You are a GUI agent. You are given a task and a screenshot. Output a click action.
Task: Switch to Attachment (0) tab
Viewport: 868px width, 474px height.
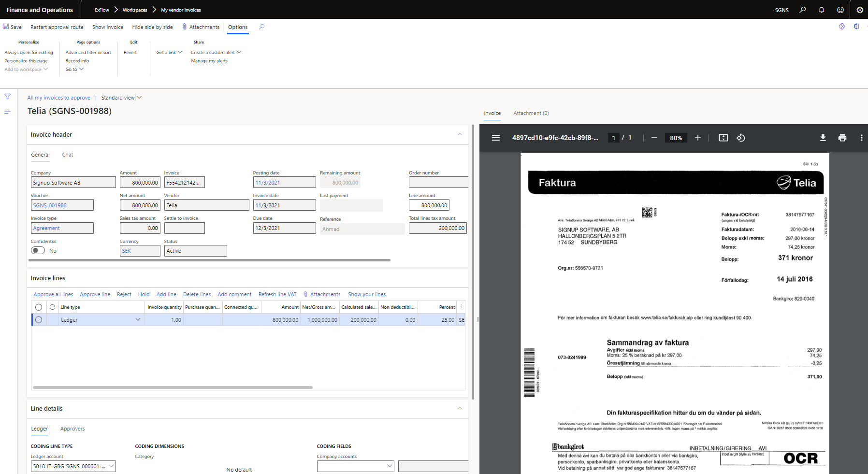[531, 113]
